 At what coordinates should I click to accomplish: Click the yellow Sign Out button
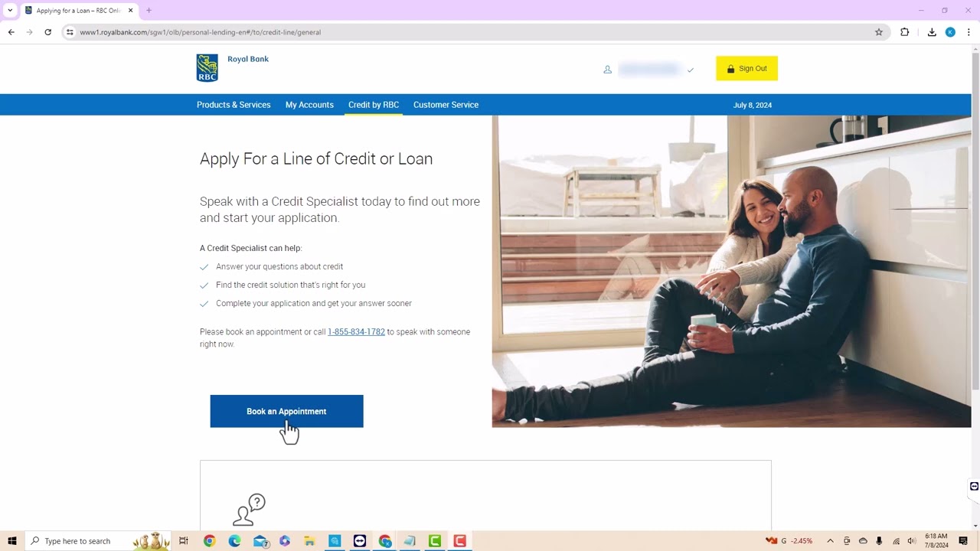pos(746,68)
